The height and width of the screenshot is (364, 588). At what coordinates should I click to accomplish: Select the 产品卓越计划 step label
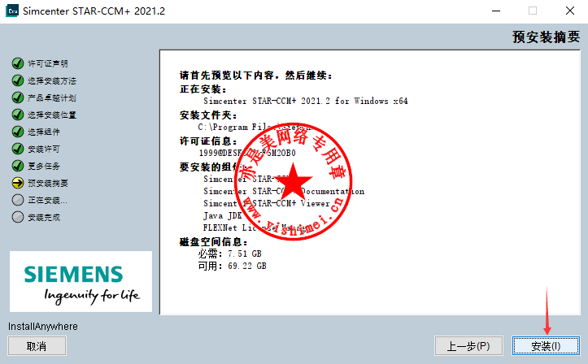click(52, 98)
